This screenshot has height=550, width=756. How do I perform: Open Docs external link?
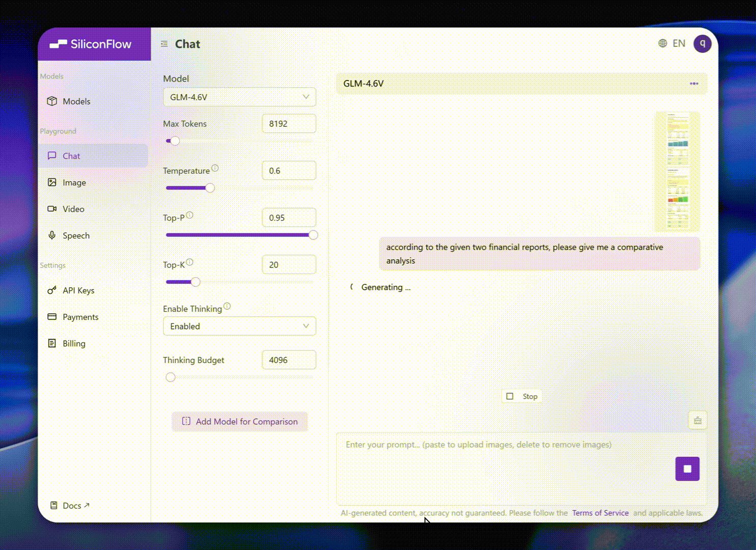[x=70, y=505]
